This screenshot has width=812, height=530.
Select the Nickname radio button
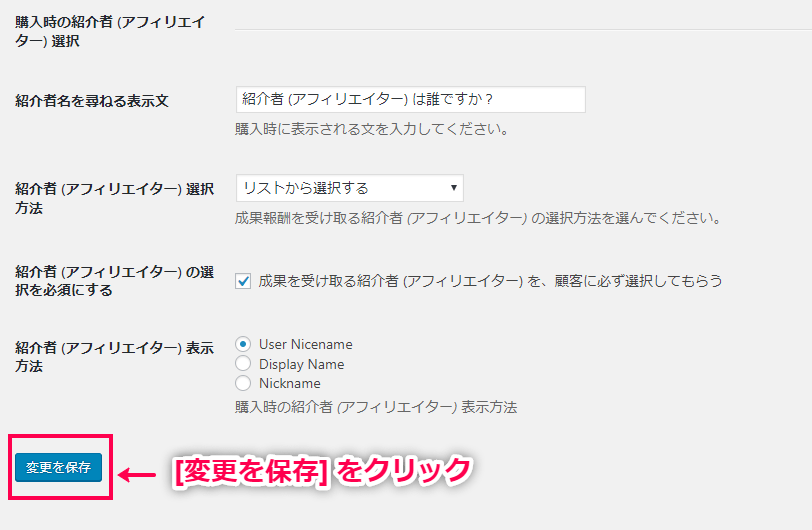coord(243,383)
